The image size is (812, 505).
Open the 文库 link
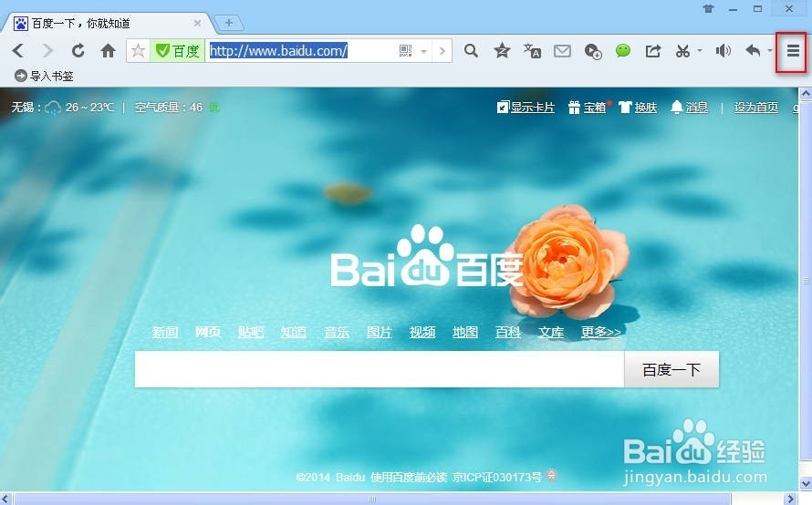pyautogui.click(x=551, y=332)
